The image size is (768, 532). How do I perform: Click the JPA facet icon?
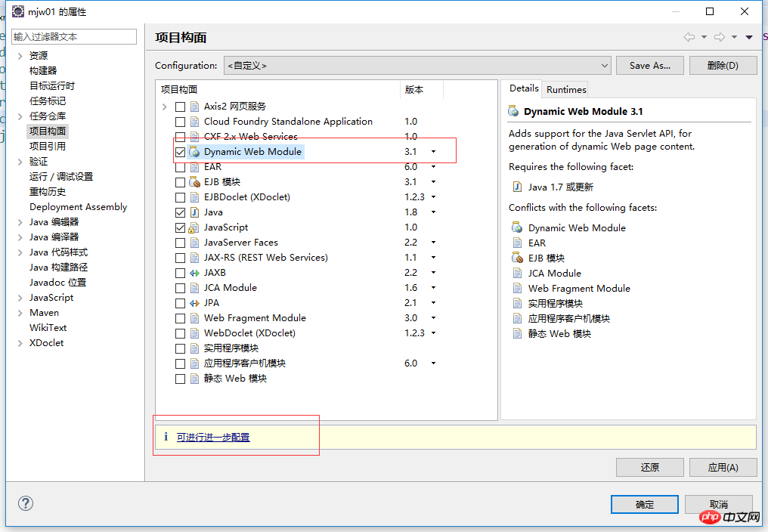click(x=194, y=303)
